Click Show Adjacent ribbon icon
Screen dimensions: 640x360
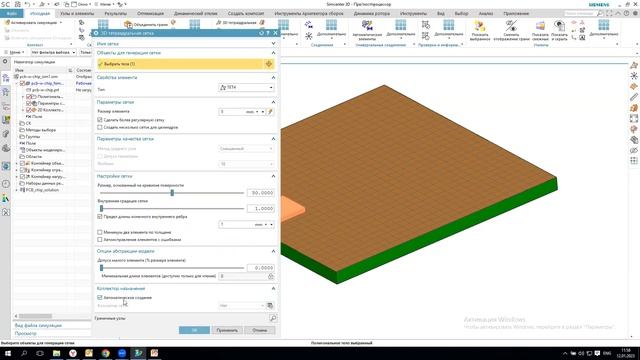click(x=540, y=27)
